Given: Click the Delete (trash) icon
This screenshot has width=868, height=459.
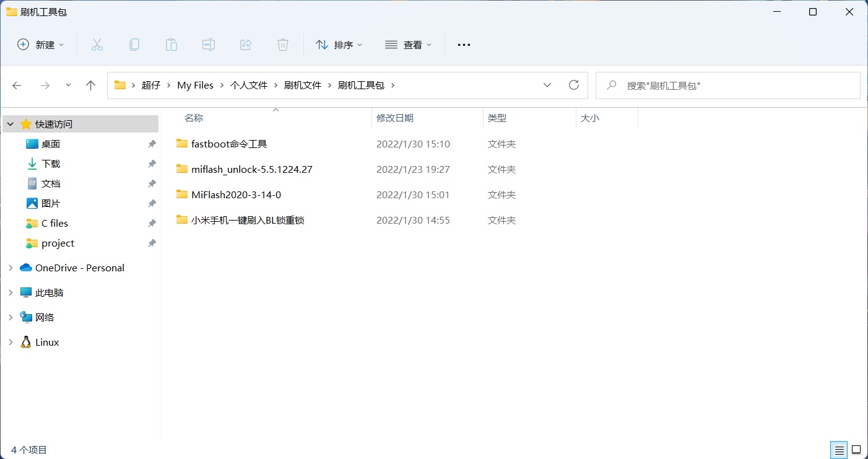Looking at the screenshot, I should click(x=282, y=44).
